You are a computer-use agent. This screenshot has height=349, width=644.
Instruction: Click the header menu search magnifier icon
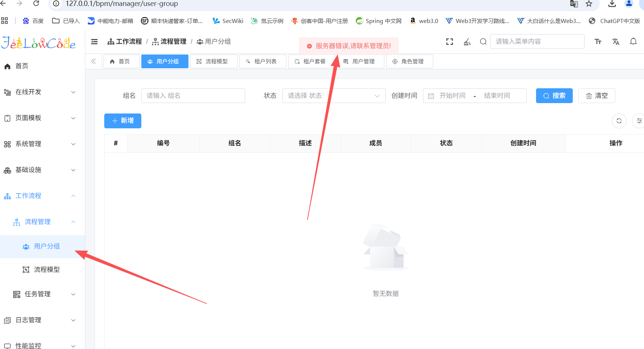click(483, 42)
